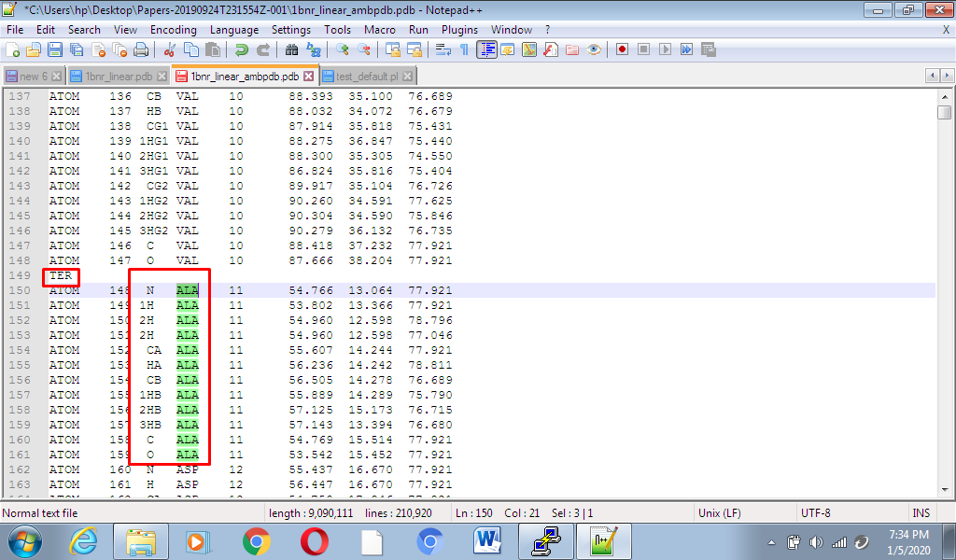Screen dimensions: 956x560
Task: Start macro recording with red dot icon
Action: click(621, 49)
